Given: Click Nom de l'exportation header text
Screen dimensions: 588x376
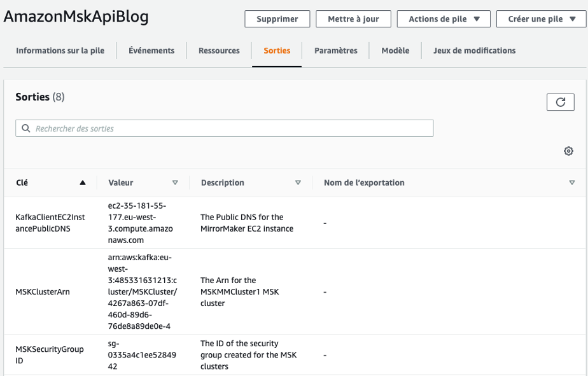Looking at the screenshot, I should pos(364,183).
